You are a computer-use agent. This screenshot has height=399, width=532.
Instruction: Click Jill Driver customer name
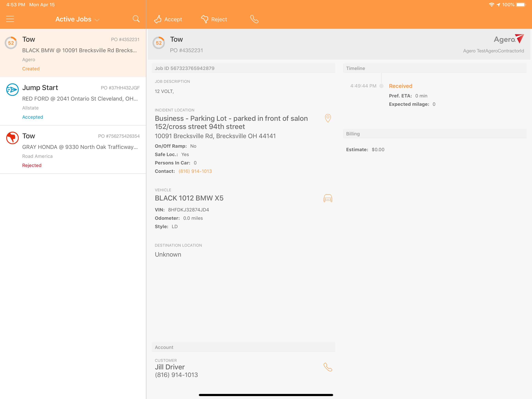click(x=170, y=367)
